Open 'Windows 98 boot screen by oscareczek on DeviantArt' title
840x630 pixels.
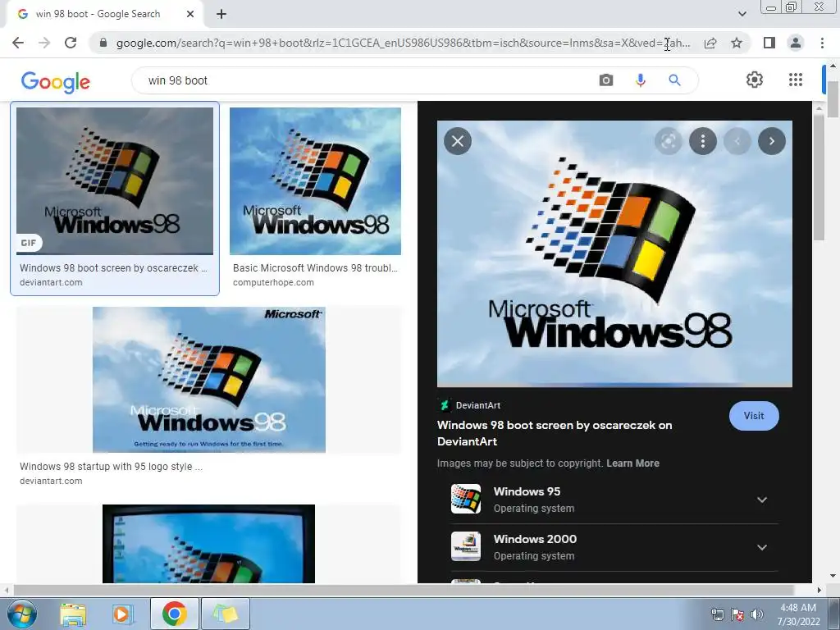tap(555, 433)
